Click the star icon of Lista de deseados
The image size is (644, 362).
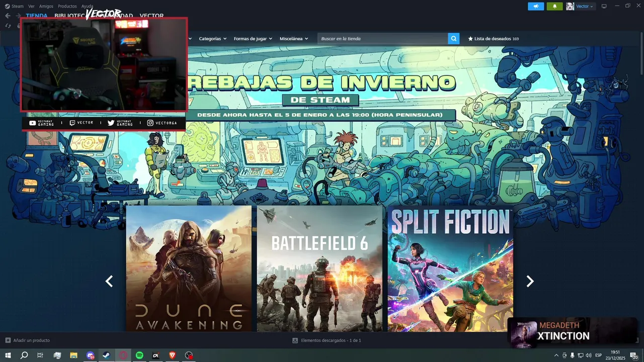[470, 39]
